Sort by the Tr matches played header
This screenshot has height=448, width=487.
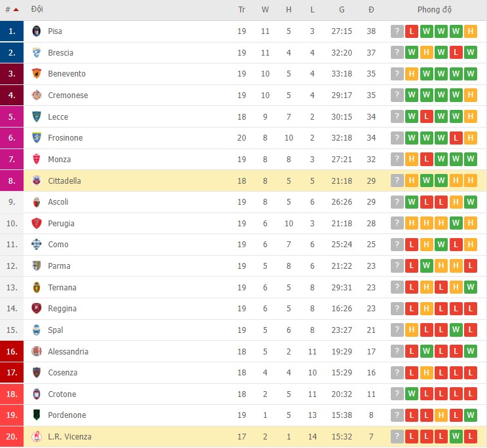[x=242, y=10]
